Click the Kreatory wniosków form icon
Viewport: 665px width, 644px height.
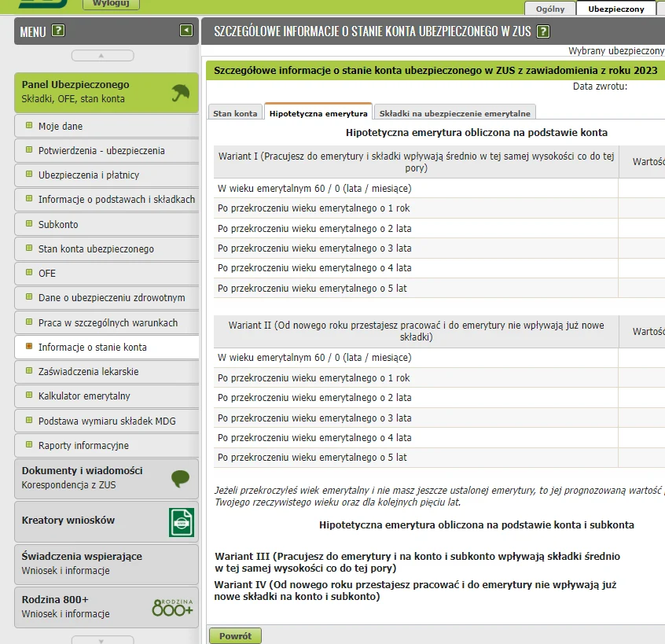181,521
